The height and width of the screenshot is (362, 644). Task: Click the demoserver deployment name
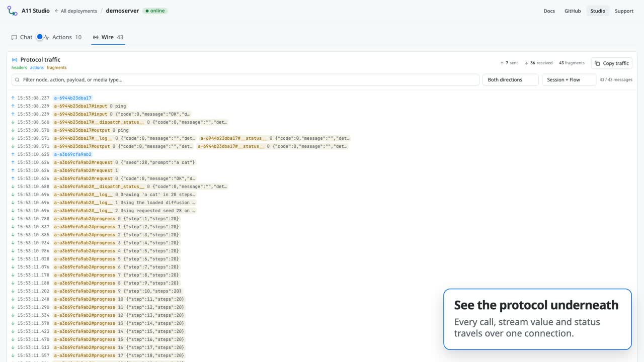coord(122,11)
